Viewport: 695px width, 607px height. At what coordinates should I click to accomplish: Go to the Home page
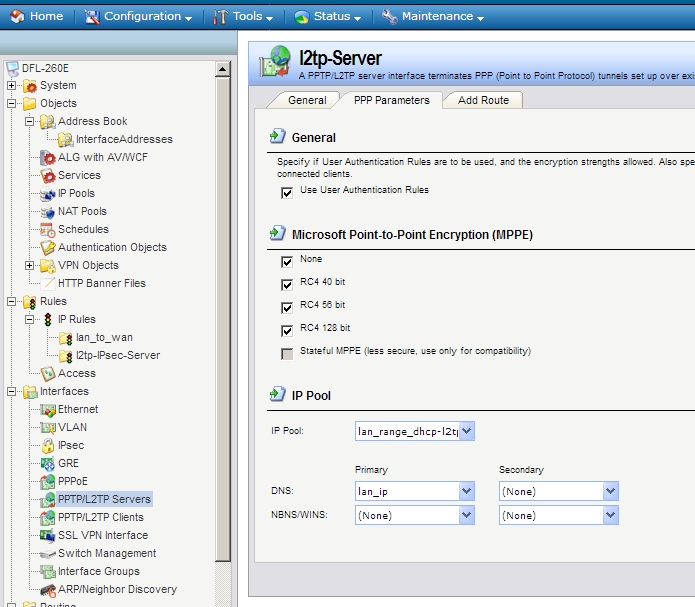point(36,17)
